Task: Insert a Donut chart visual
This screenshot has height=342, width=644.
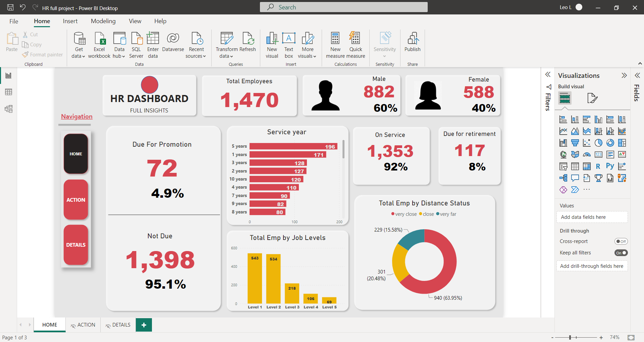Action: click(610, 143)
